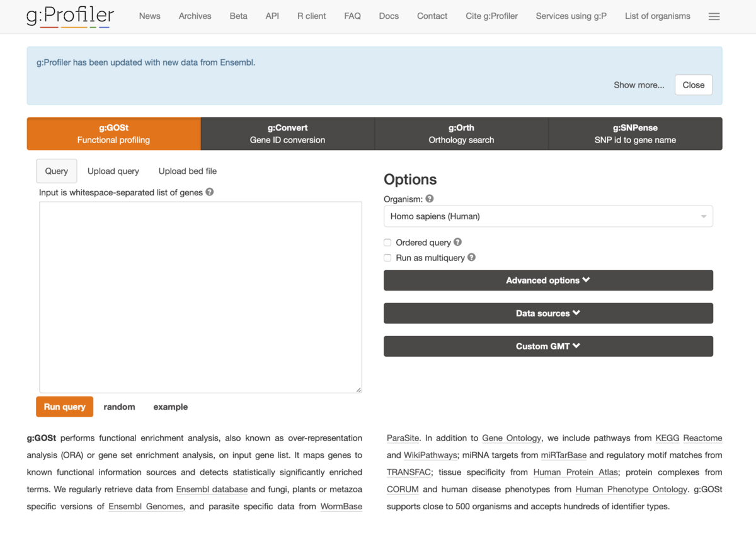This screenshot has height=549, width=756.
Task: Expand the Data sources section
Action: point(548,313)
